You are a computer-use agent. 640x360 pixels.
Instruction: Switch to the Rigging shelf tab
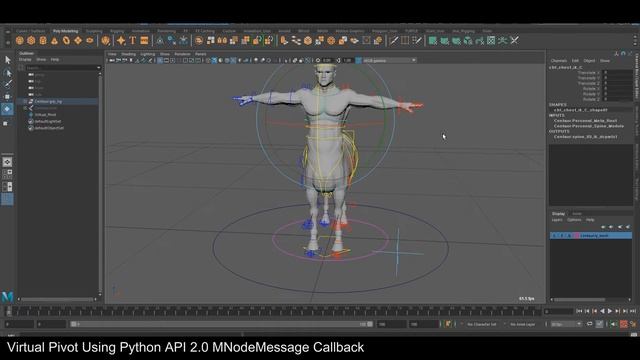(117, 31)
